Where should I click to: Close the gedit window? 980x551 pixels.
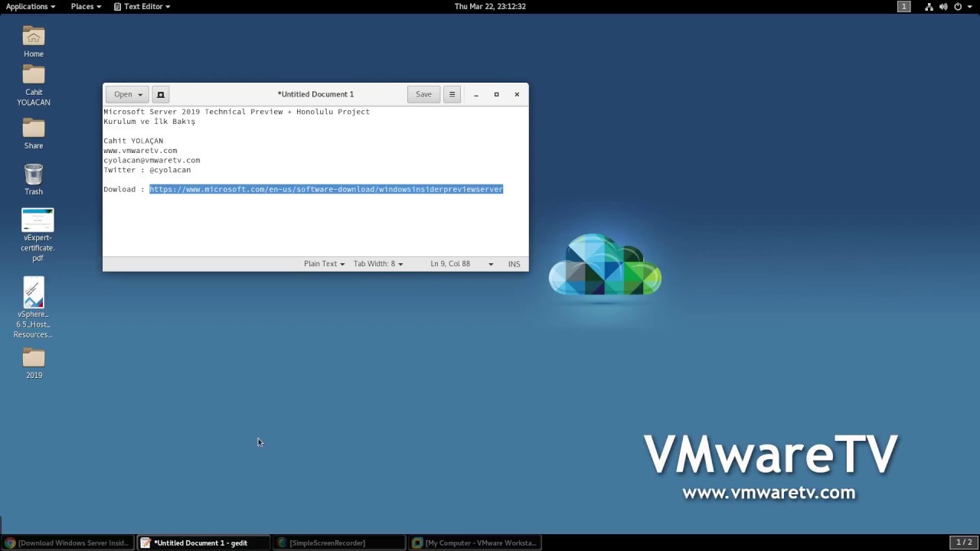coord(517,94)
